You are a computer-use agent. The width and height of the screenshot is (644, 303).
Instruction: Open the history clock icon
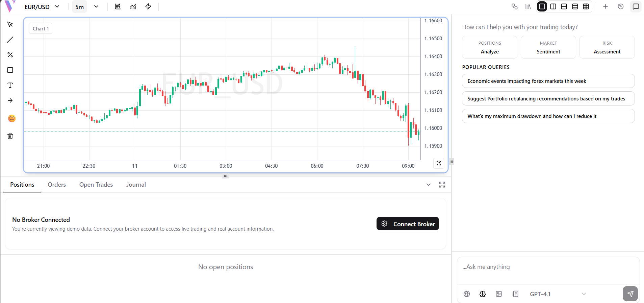[x=620, y=7]
